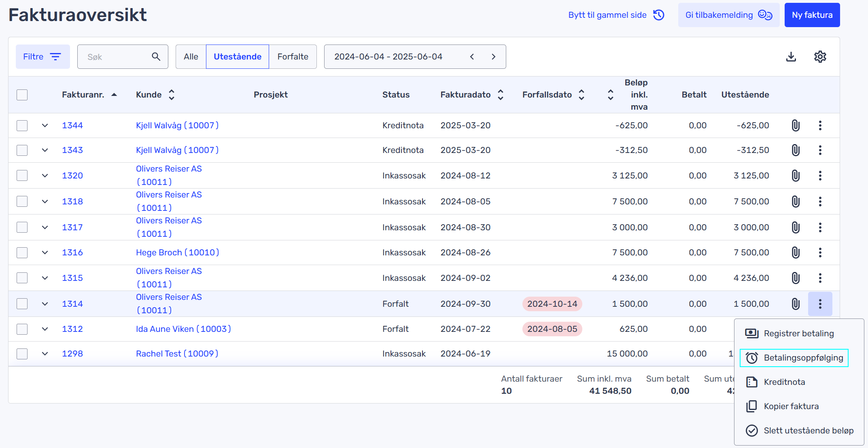The image size is (868, 448).
Task: Open three-dot menu for invoice 1343
Action: 820,150
